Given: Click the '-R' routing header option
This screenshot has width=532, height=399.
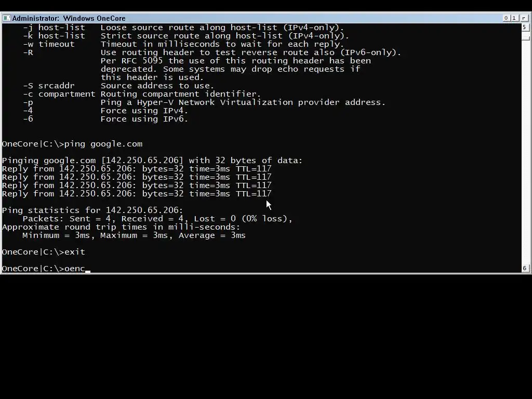Looking at the screenshot, I should pos(212,52).
